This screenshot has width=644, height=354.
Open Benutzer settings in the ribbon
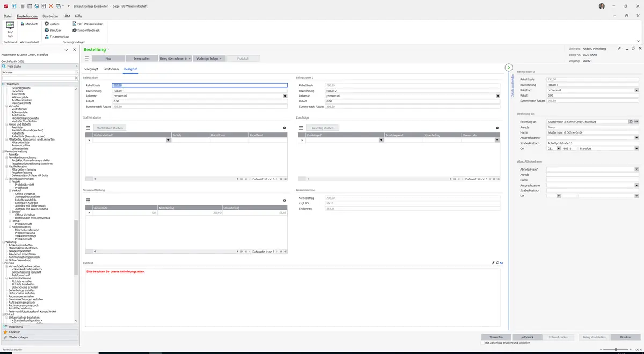coord(54,31)
